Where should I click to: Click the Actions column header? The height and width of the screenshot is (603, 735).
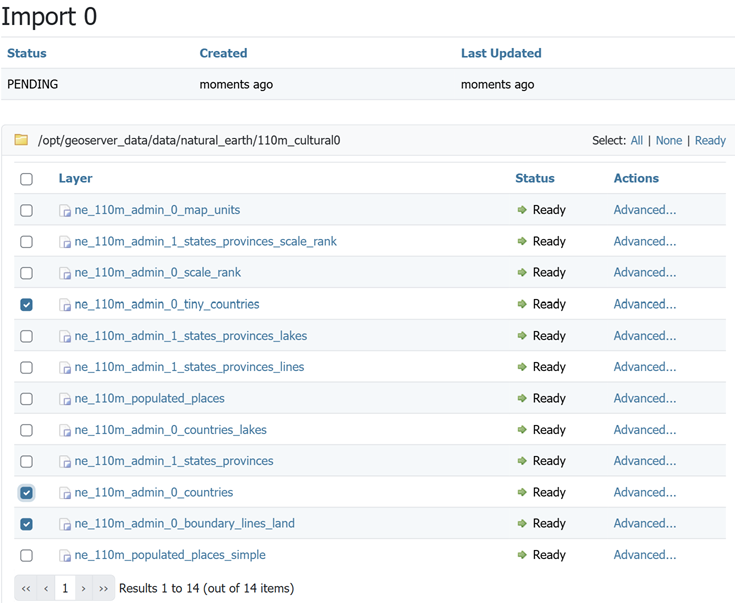(636, 178)
